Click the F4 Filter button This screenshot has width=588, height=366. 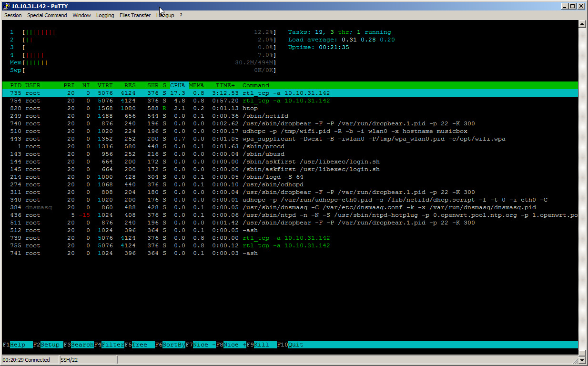coord(109,345)
